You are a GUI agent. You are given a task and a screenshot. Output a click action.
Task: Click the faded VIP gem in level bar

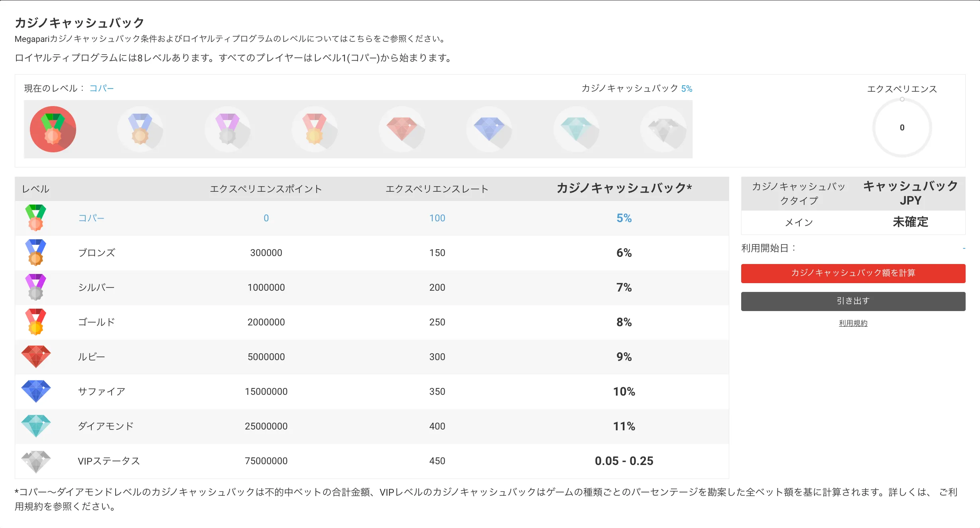pos(663,129)
